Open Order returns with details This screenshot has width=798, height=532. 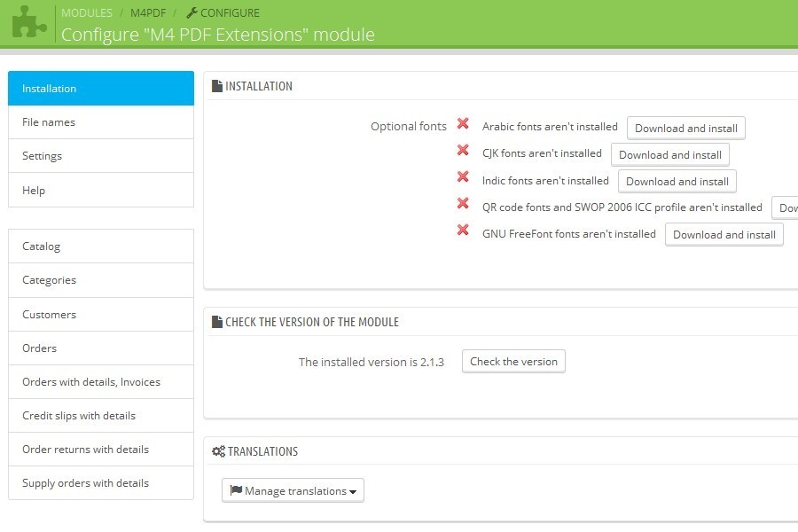click(101, 449)
